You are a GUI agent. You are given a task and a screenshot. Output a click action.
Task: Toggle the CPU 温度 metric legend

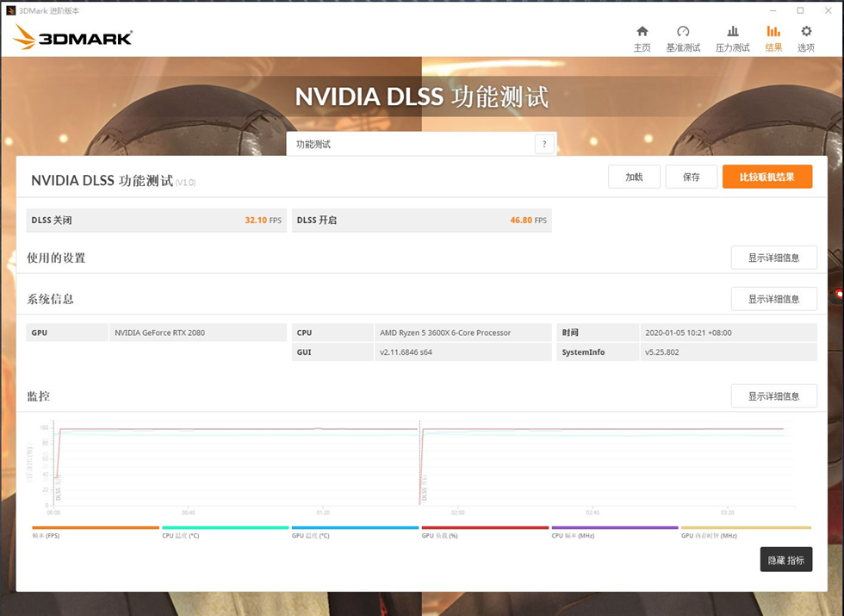click(225, 528)
